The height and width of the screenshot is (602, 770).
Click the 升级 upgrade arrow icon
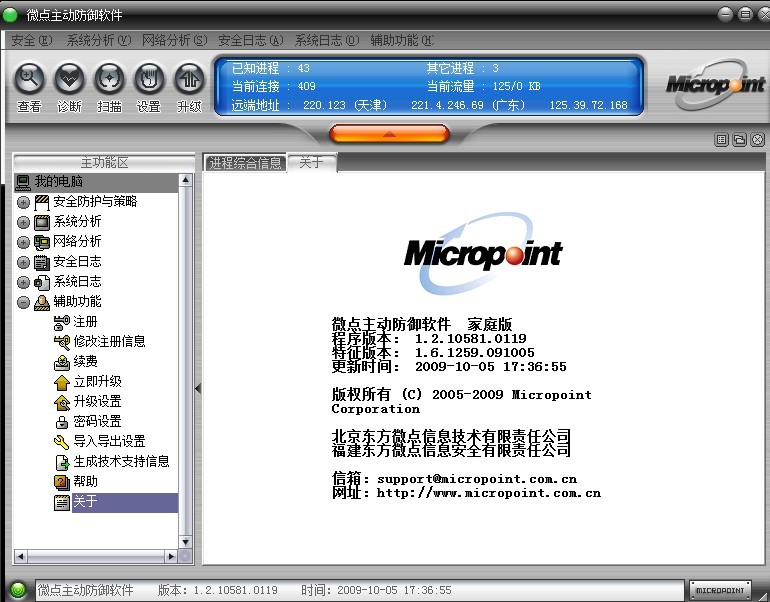(190, 79)
